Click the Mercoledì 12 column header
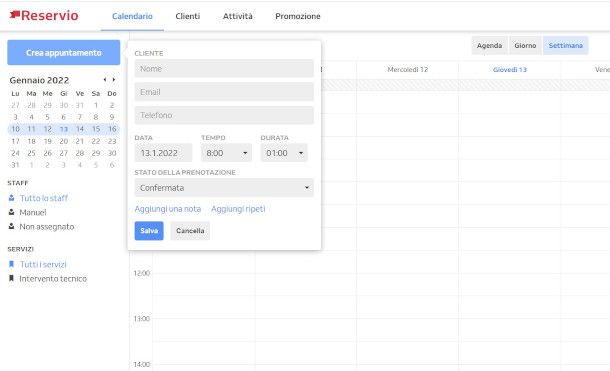Screen dimensions: 610x371 pos(408,70)
